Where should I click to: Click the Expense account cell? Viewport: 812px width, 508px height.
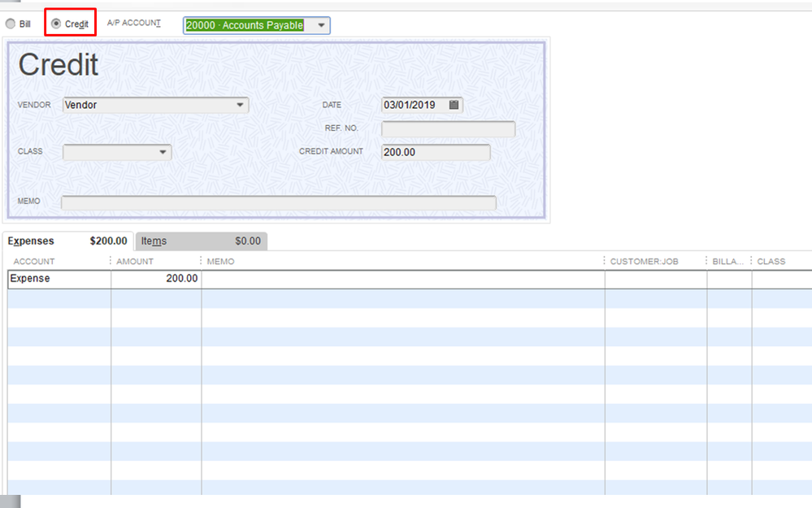click(59, 279)
